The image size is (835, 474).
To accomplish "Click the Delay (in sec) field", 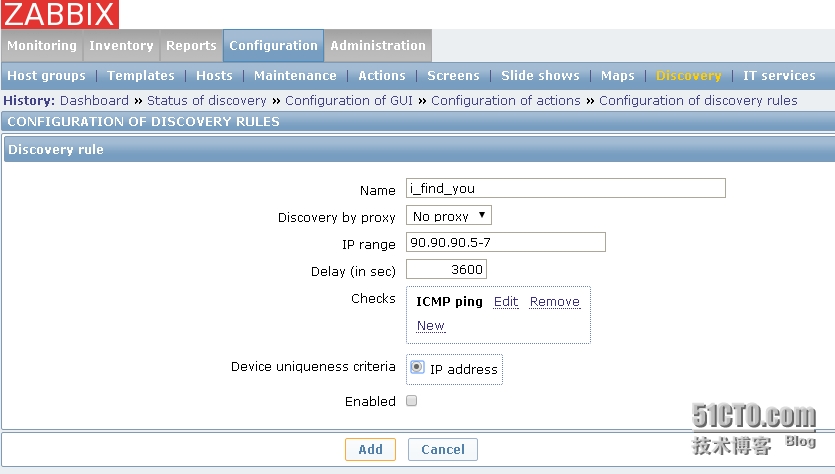I will tap(446, 269).
